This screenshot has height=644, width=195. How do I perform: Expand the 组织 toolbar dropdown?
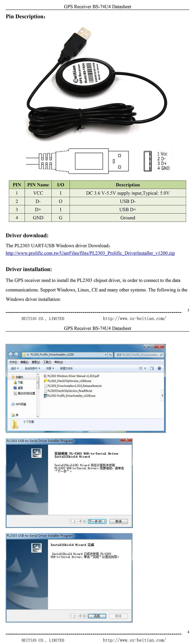tap(15, 369)
